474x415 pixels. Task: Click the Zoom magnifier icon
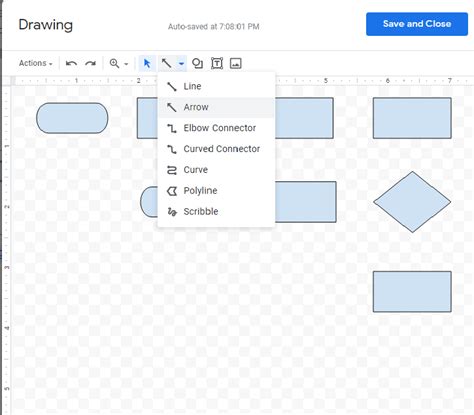point(114,63)
